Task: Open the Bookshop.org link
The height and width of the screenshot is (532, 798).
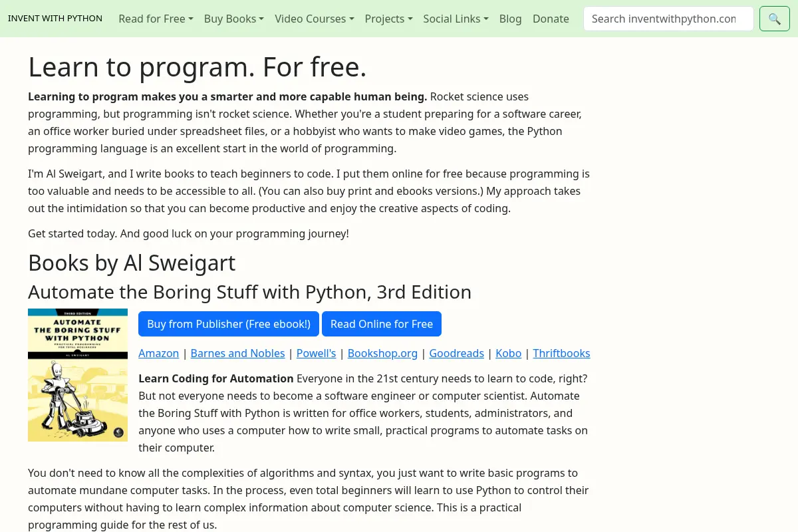Action: (x=382, y=353)
